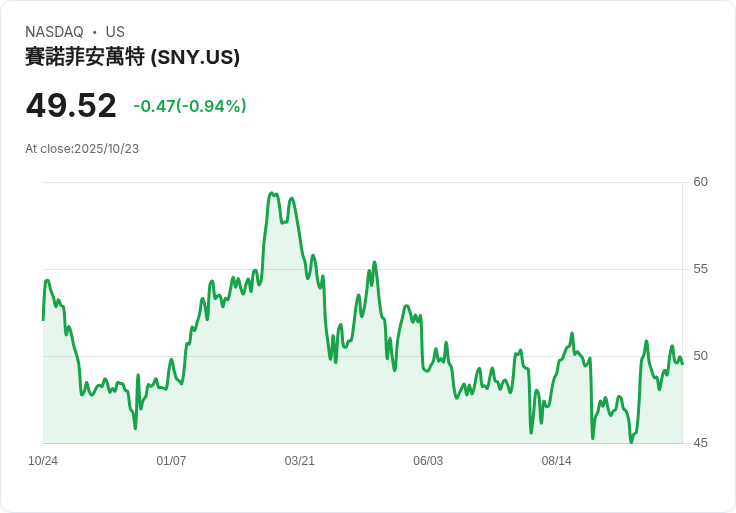736x513 pixels.
Task: Click the NASDAQ exchange label
Action: 54,32
